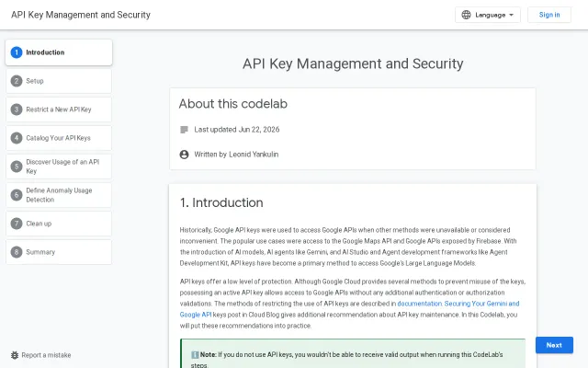Click Written by Leonid Yankulin text
This screenshot has width=588, height=368.
click(236, 155)
